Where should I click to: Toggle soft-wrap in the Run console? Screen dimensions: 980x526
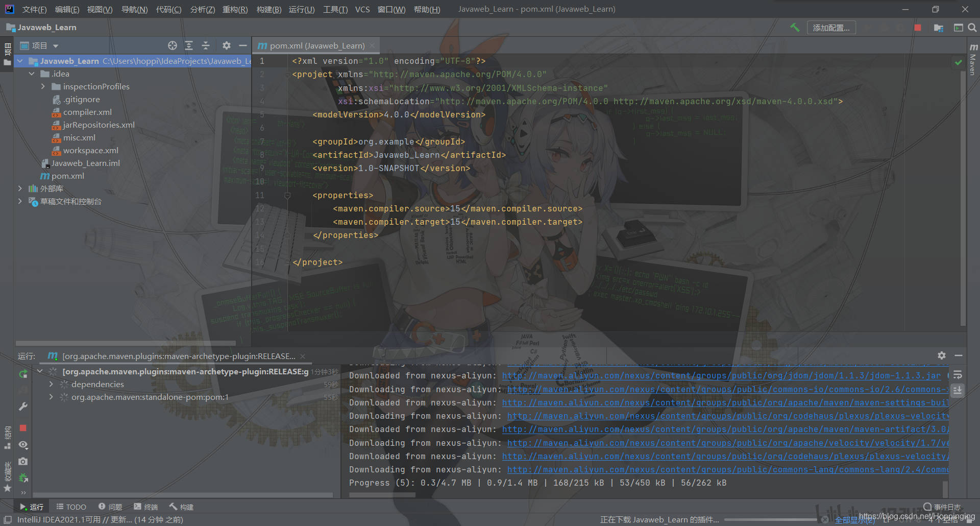[x=958, y=375]
